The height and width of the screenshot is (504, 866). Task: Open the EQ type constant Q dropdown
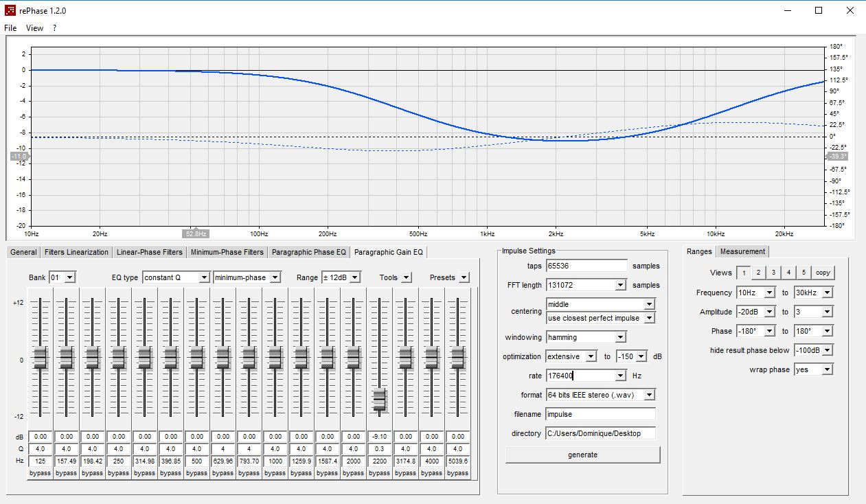coord(176,277)
